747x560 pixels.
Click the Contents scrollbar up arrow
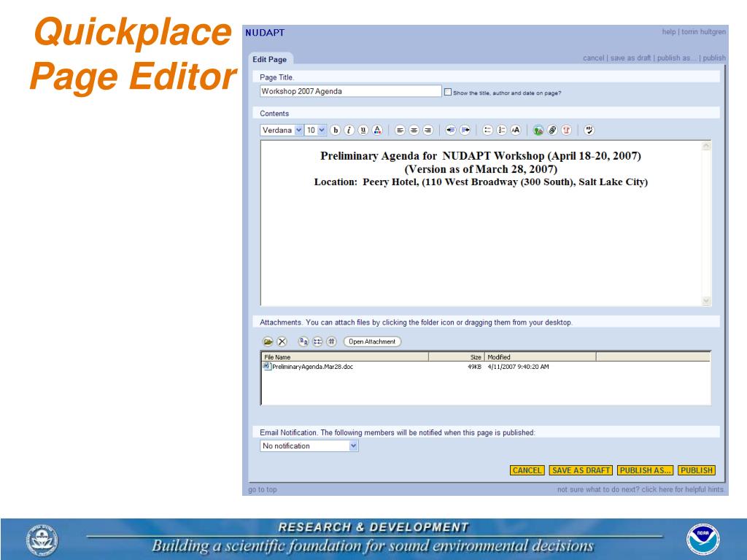click(x=706, y=146)
